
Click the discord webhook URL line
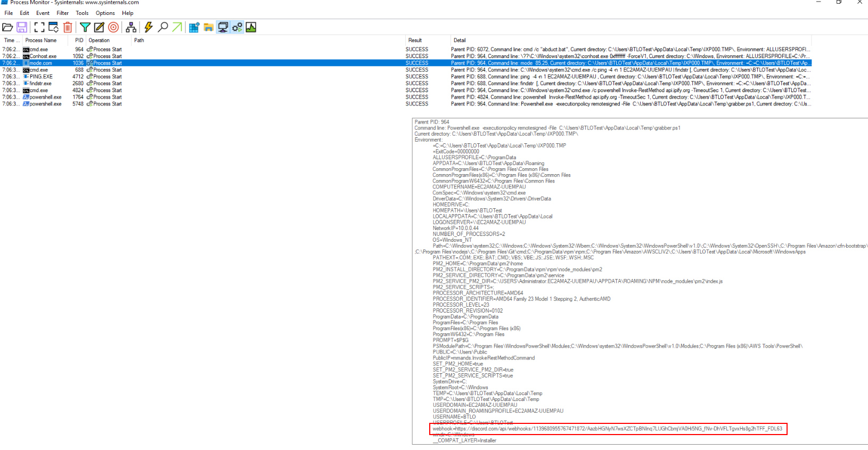[608, 429]
